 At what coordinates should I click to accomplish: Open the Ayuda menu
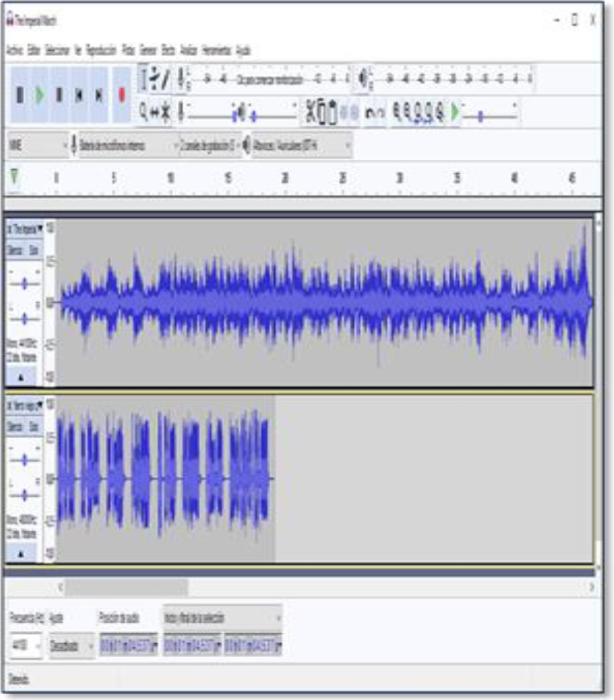[x=243, y=51]
